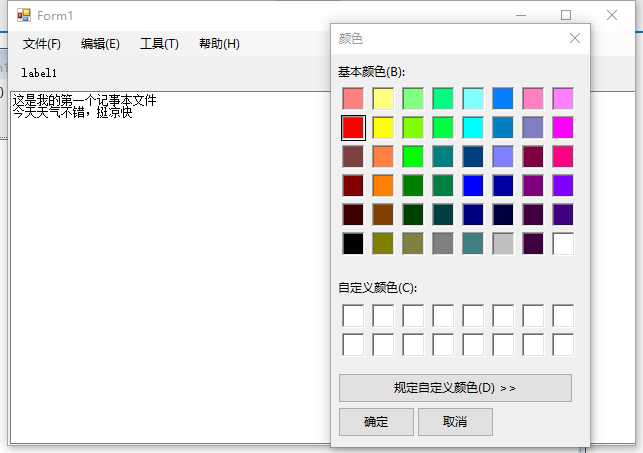Image resolution: width=643 pixels, height=453 pixels.
Task: Click 规定自定义颜色(D) >> button
Action: coord(455,387)
